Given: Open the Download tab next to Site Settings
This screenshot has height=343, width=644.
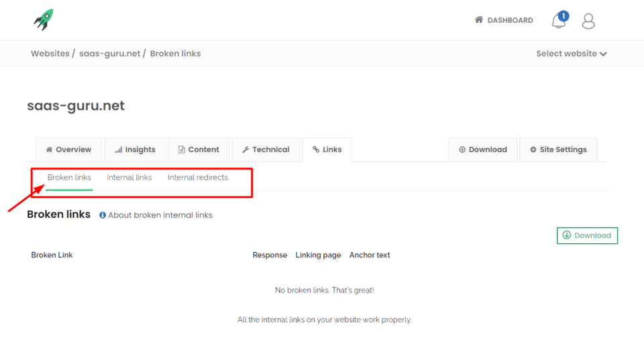Looking at the screenshot, I should [483, 149].
